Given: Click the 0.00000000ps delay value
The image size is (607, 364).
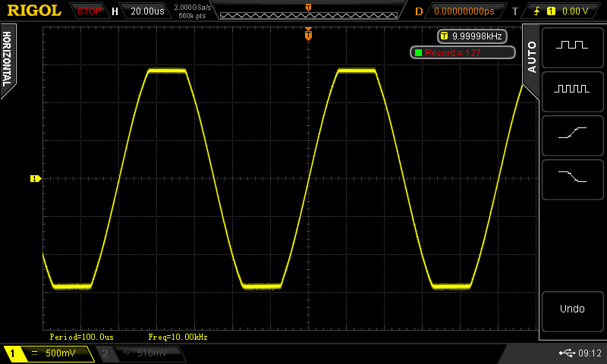Looking at the screenshot, I should tap(464, 11).
